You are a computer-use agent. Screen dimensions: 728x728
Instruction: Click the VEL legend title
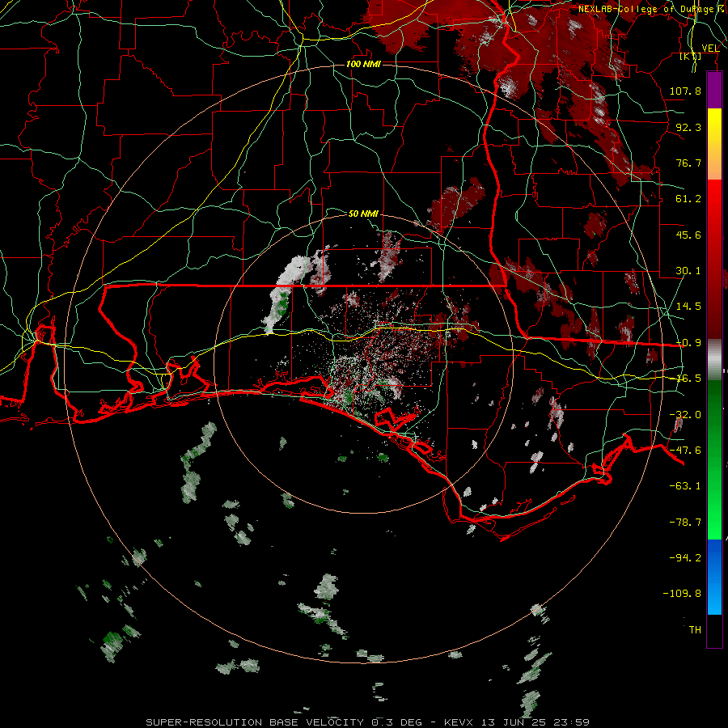tap(710, 49)
